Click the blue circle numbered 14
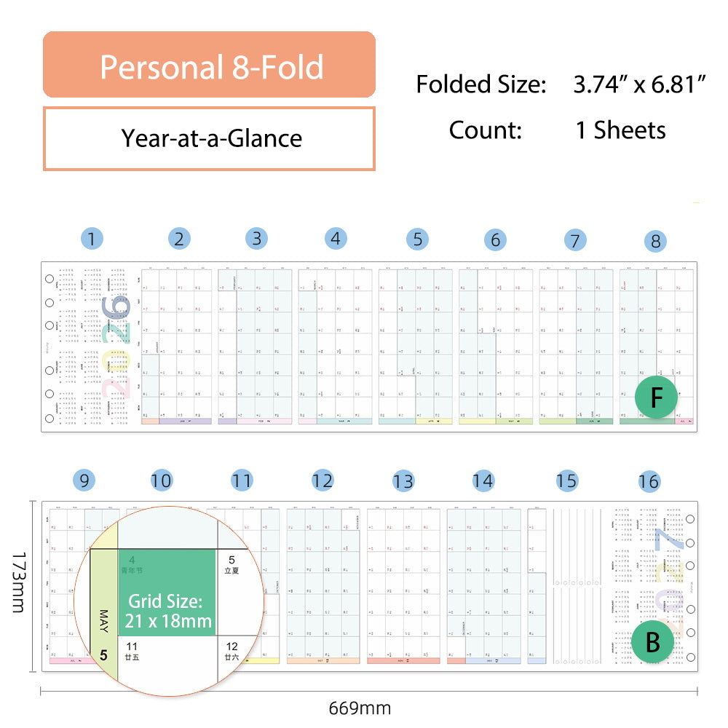This screenshot has height=728, width=728. point(483,480)
